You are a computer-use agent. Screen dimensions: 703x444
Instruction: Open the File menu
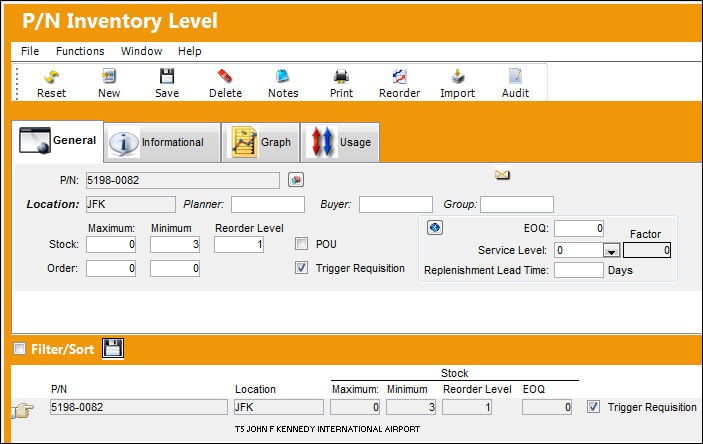tap(30, 51)
